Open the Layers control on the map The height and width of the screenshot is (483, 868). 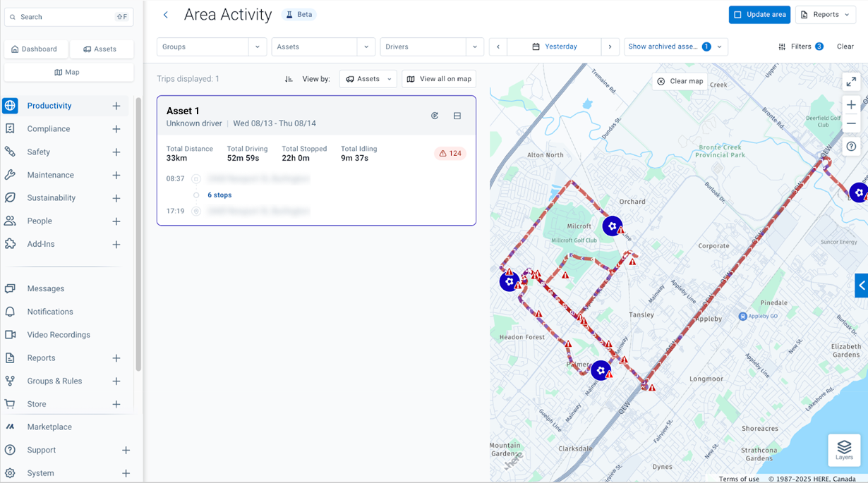point(843,450)
